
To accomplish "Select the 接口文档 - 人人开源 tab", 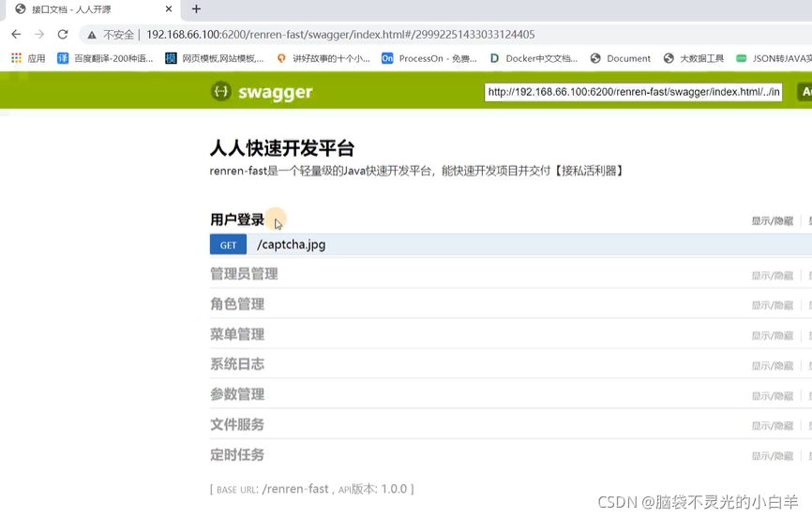I will point(91,9).
